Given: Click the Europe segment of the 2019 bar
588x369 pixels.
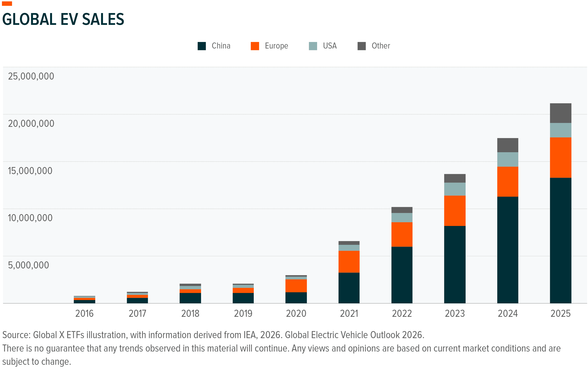Looking at the screenshot, I should pyautogui.click(x=243, y=290).
